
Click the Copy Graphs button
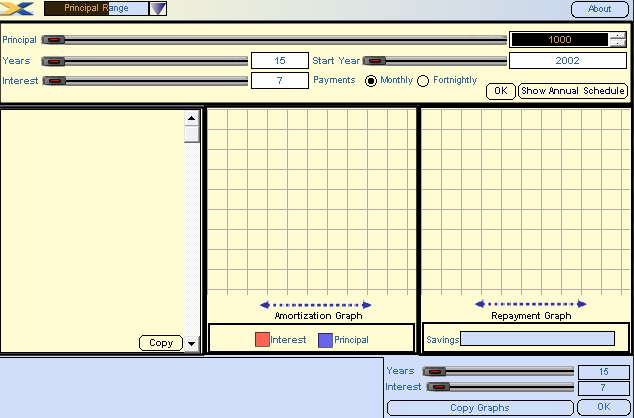pos(480,407)
